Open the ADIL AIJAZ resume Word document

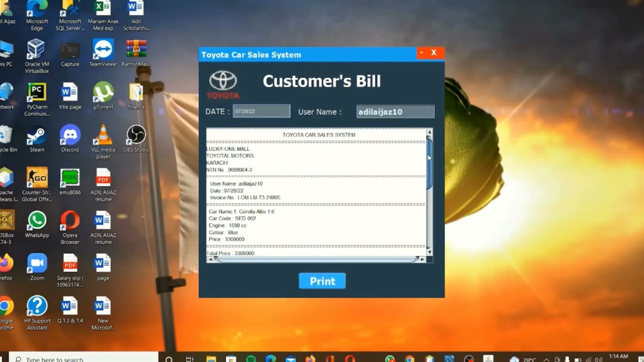click(103, 227)
